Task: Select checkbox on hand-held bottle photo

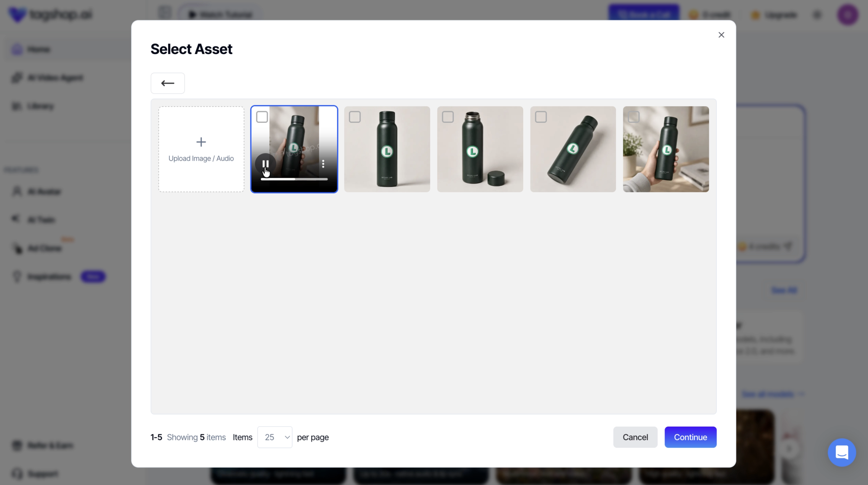Action: (634, 117)
